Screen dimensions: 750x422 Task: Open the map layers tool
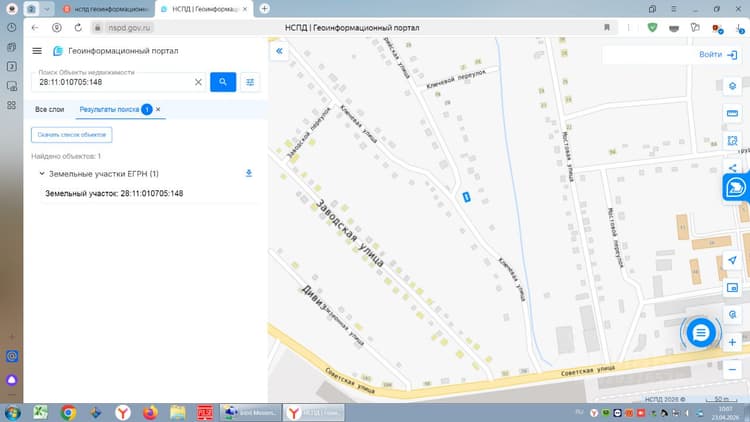coord(732,86)
